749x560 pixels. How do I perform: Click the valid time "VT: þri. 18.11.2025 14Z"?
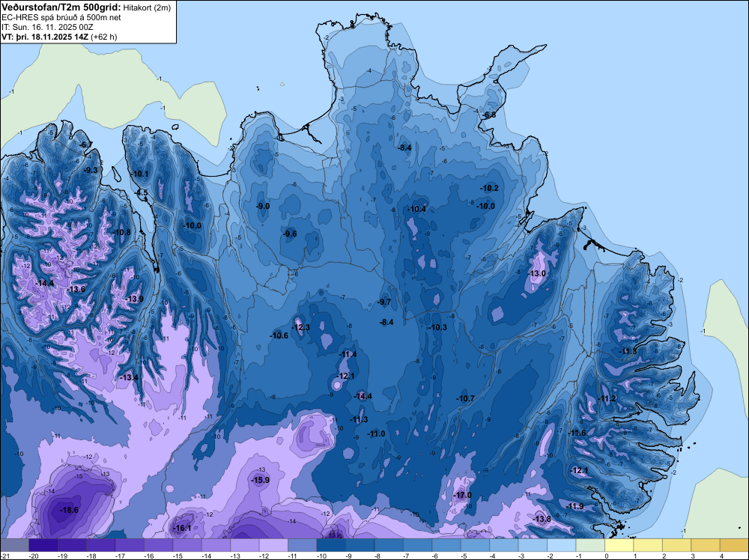pyautogui.click(x=45, y=37)
